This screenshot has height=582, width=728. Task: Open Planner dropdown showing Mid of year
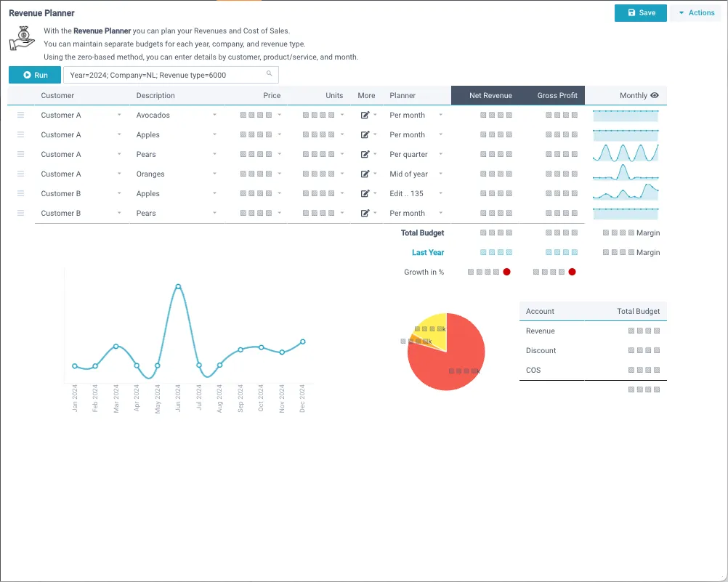pyautogui.click(x=440, y=174)
